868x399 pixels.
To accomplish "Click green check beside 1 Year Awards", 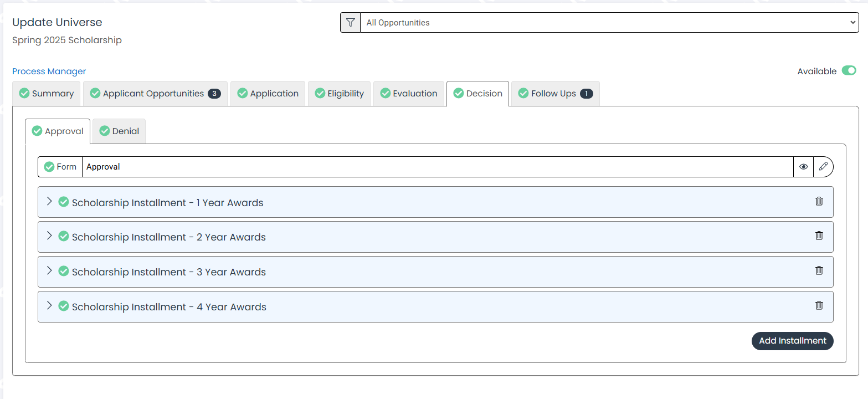I will (64, 202).
